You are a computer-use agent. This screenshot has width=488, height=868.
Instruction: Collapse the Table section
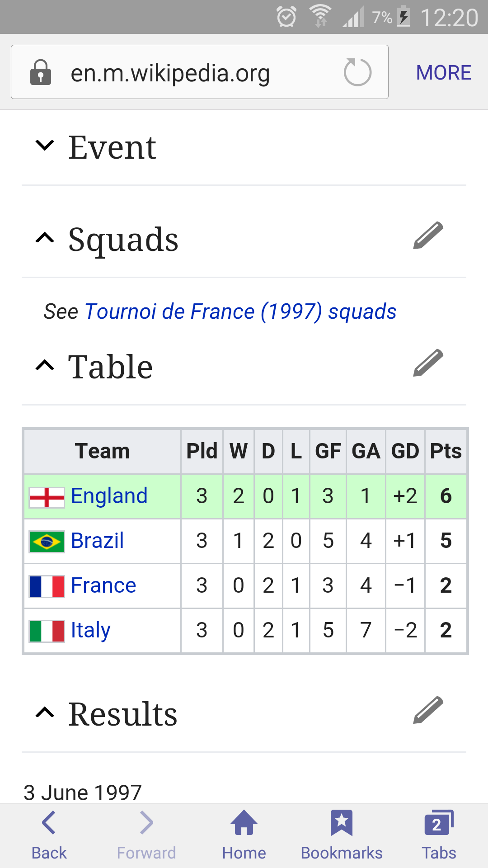pos(45,365)
